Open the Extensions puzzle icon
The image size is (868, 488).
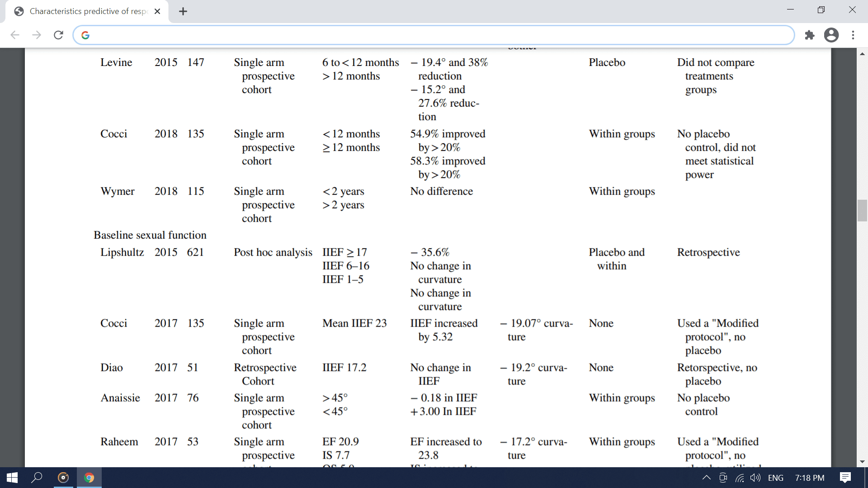(810, 35)
